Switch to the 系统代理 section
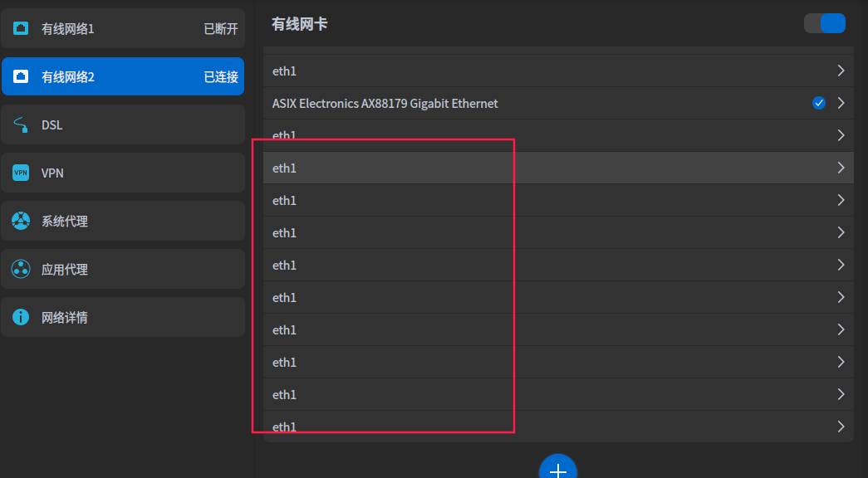 [x=123, y=221]
